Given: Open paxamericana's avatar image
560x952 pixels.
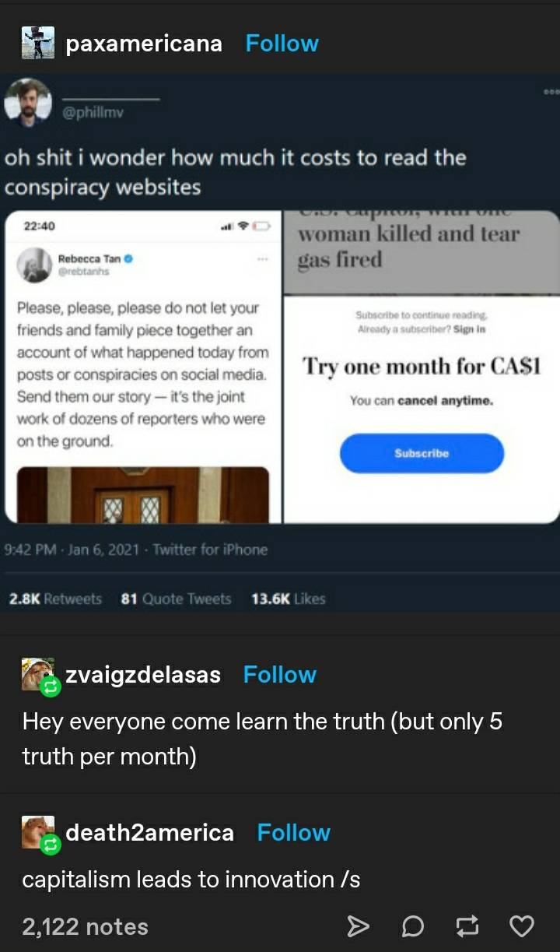Looking at the screenshot, I should pyautogui.click(x=38, y=43).
